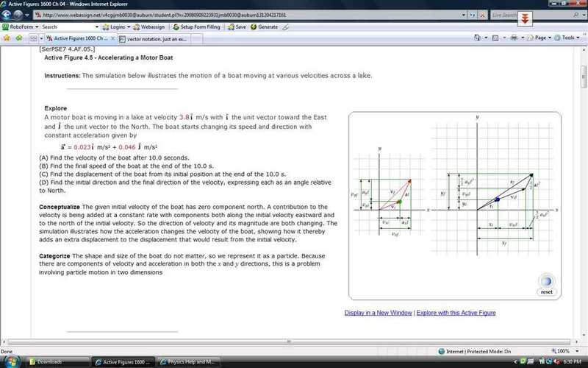Click the red 0.046 acceleration value

(x=126, y=147)
